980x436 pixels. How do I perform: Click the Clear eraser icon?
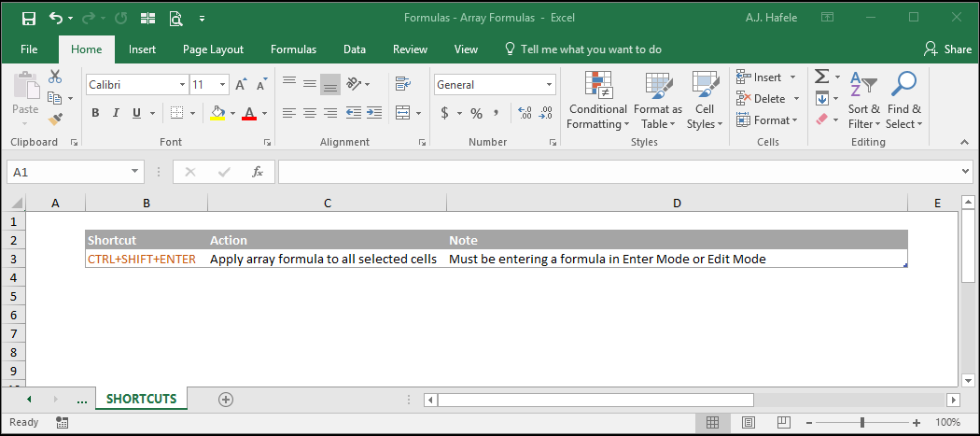(822, 119)
